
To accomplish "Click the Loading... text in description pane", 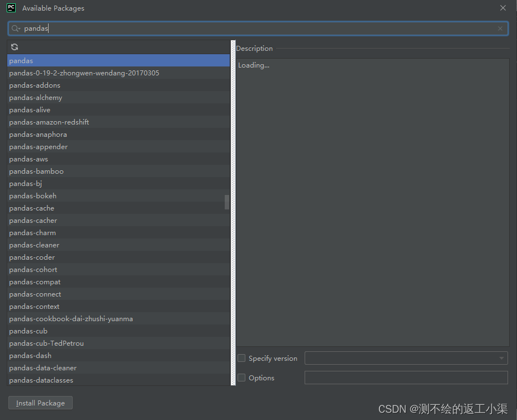I will [254, 65].
